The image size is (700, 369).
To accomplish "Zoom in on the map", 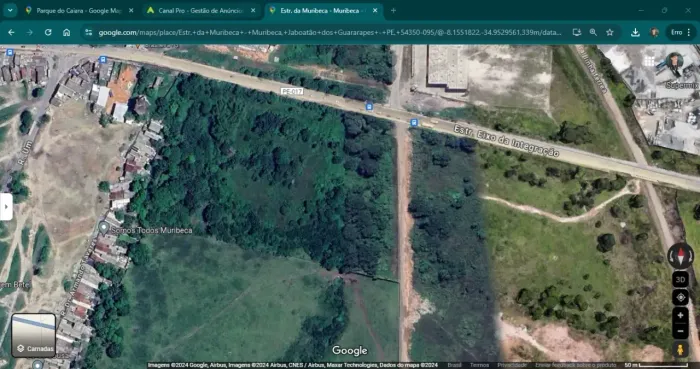I will pos(680,315).
